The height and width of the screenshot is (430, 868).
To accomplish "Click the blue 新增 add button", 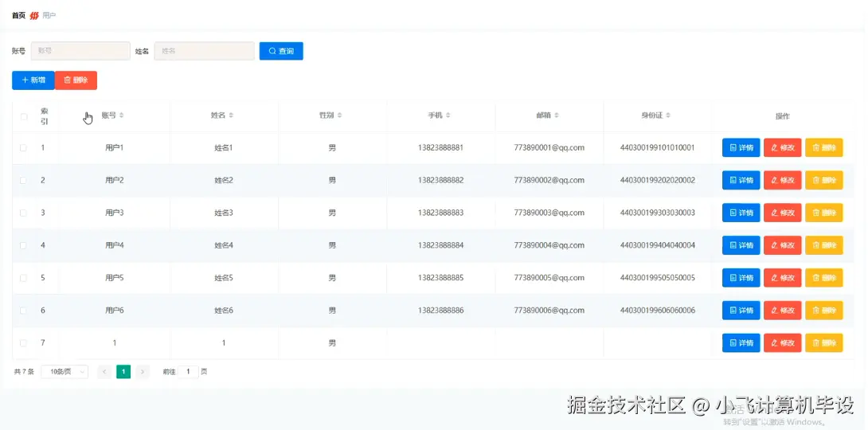I will (33, 80).
